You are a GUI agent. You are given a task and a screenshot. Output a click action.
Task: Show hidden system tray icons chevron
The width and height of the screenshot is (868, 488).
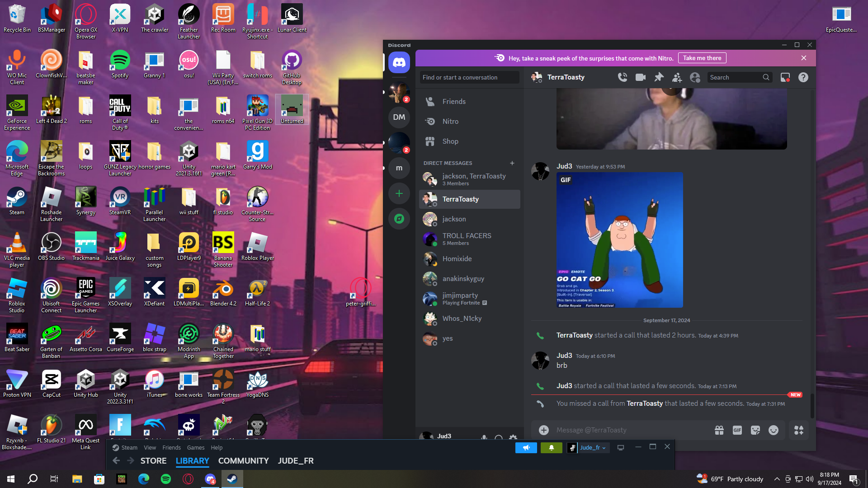[777, 479]
